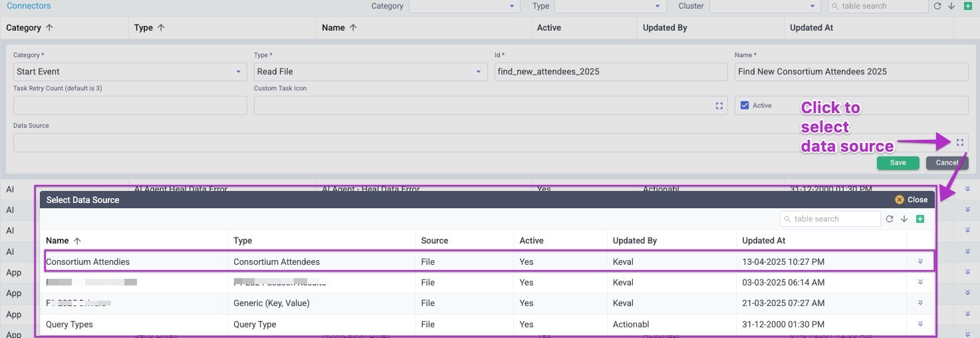980x338 pixels.
Task: Click the Name field Find New Consortium Attendees 2025
Action: tap(851, 71)
